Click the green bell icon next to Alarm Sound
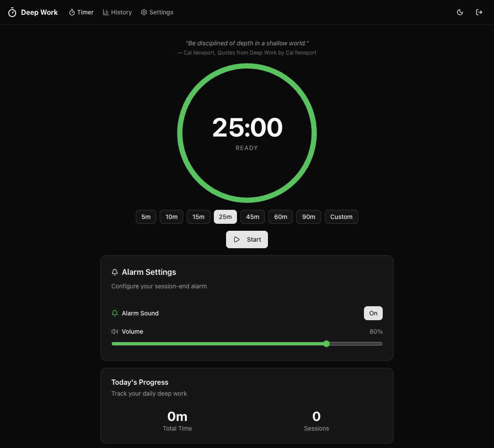 pyautogui.click(x=115, y=313)
